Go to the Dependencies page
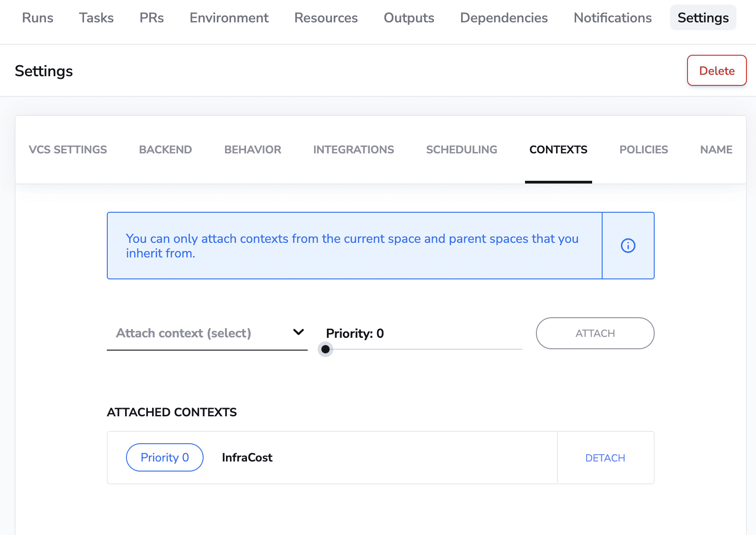This screenshot has width=756, height=535. click(x=504, y=18)
